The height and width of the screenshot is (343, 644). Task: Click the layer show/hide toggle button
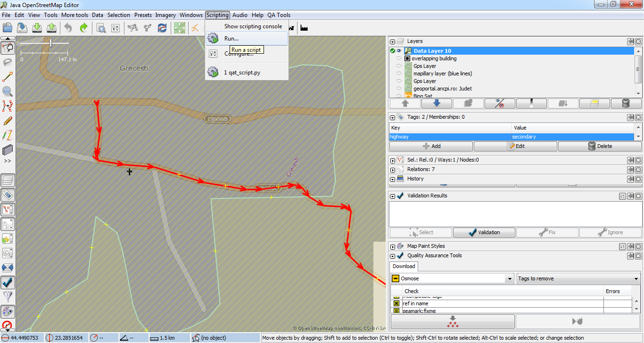coord(500,103)
